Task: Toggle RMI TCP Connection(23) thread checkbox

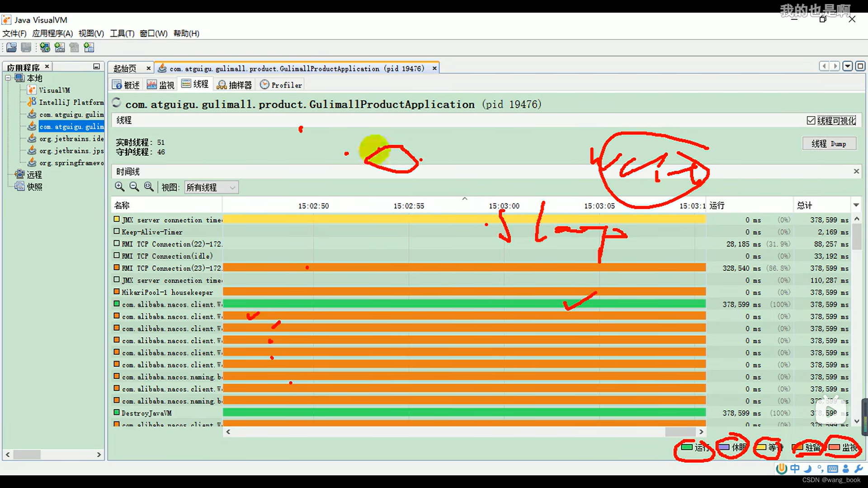Action: click(117, 267)
